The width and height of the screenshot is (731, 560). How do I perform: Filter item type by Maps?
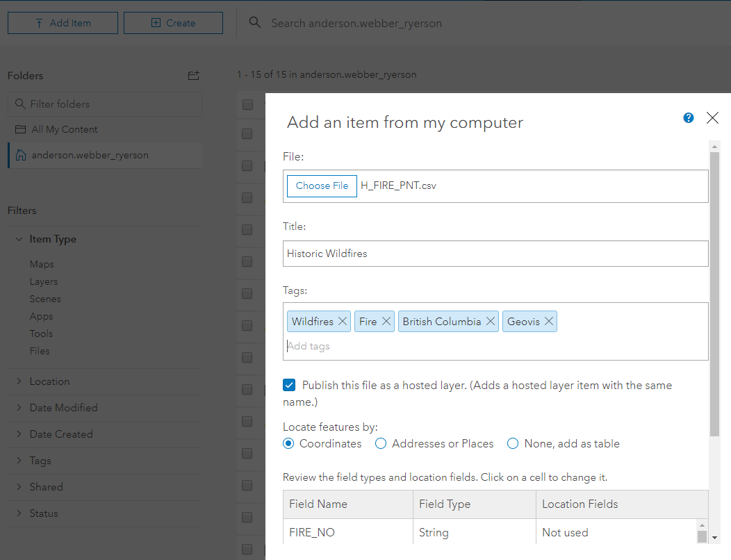coord(42,264)
